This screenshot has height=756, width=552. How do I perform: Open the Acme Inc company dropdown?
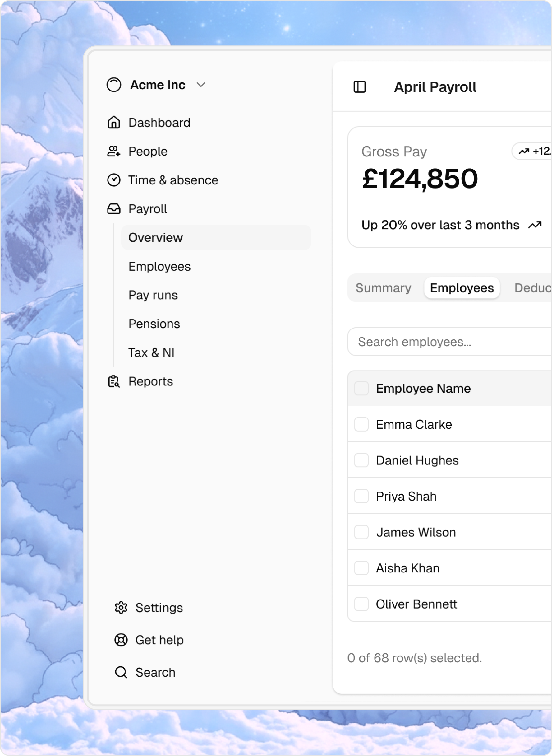click(156, 85)
